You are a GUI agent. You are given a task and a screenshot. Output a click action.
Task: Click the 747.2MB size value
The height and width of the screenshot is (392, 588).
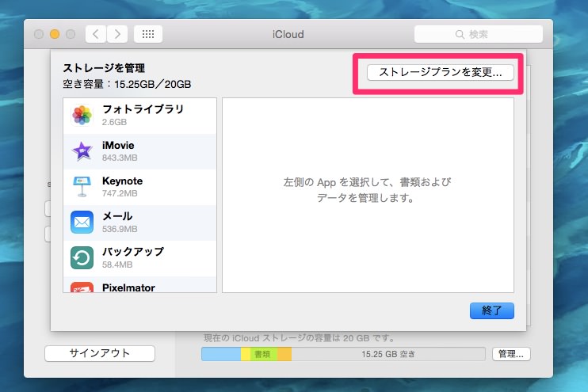coord(120,193)
